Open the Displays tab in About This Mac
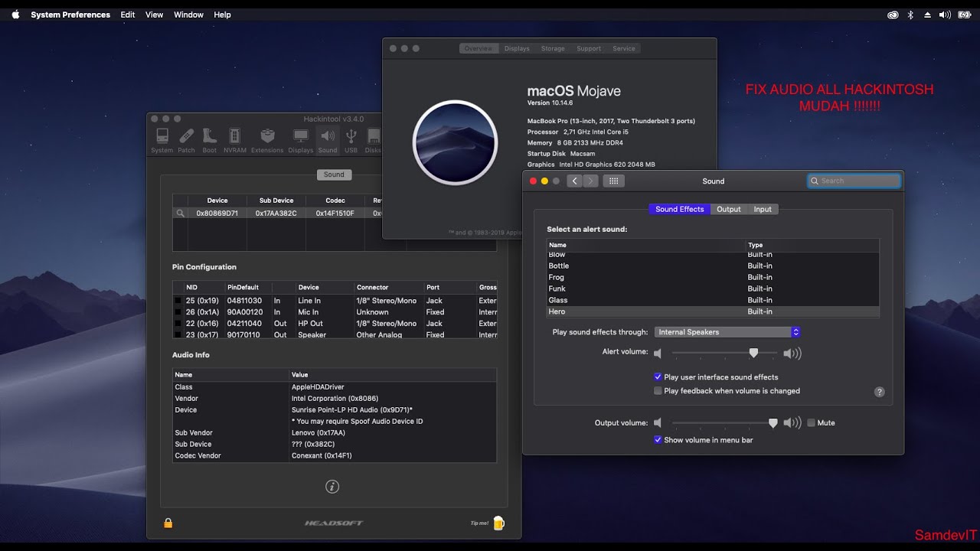 coord(517,48)
